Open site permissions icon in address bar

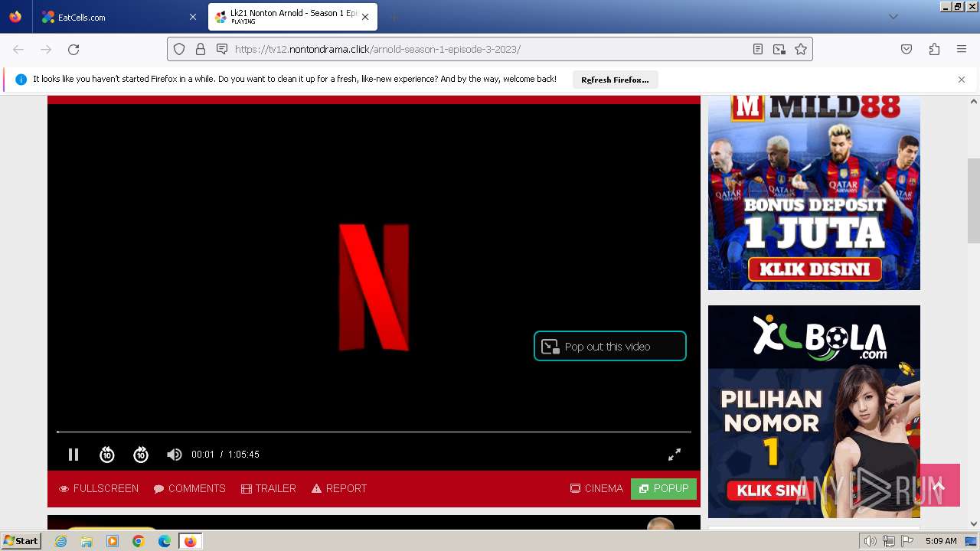click(x=222, y=49)
